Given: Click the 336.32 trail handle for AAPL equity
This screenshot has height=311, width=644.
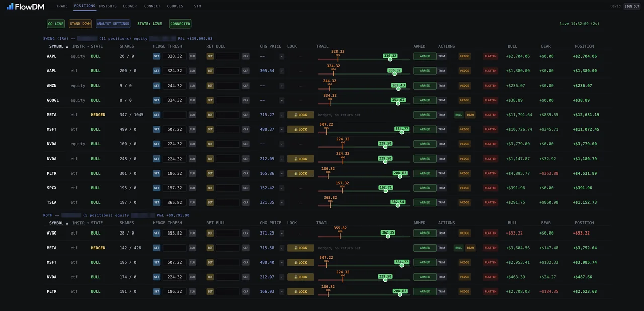Looking at the screenshot, I should 390,59.
